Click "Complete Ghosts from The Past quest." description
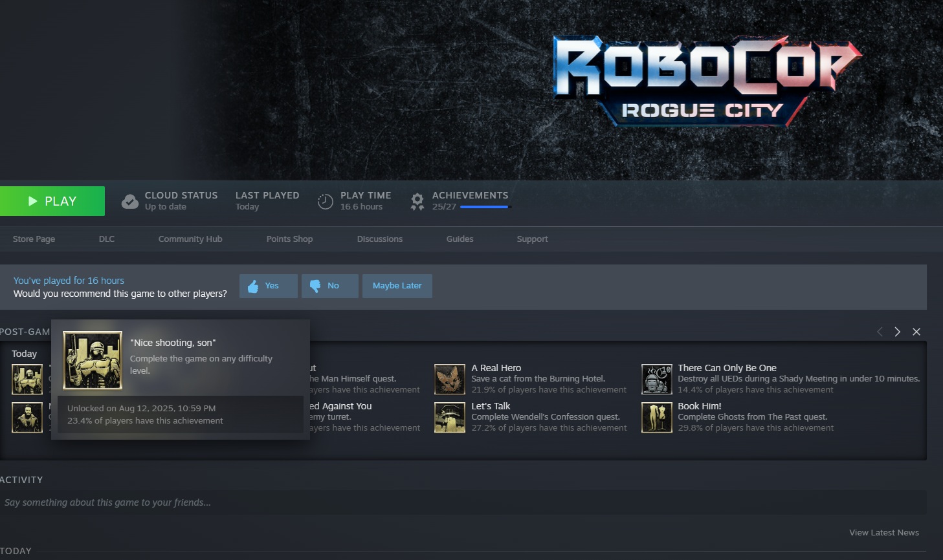This screenshot has height=560, width=943. click(x=753, y=417)
